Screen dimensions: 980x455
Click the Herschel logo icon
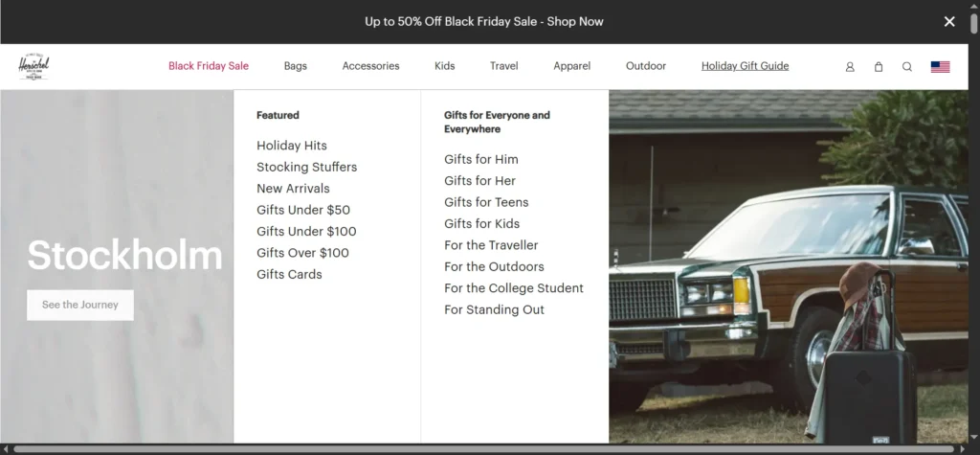coord(33,66)
